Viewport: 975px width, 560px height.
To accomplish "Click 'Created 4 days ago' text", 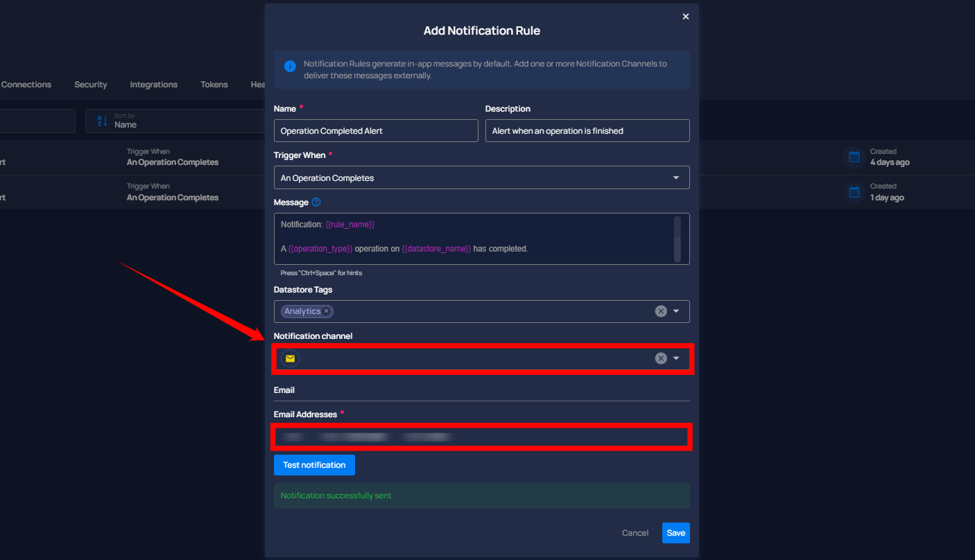I will 890,157.
